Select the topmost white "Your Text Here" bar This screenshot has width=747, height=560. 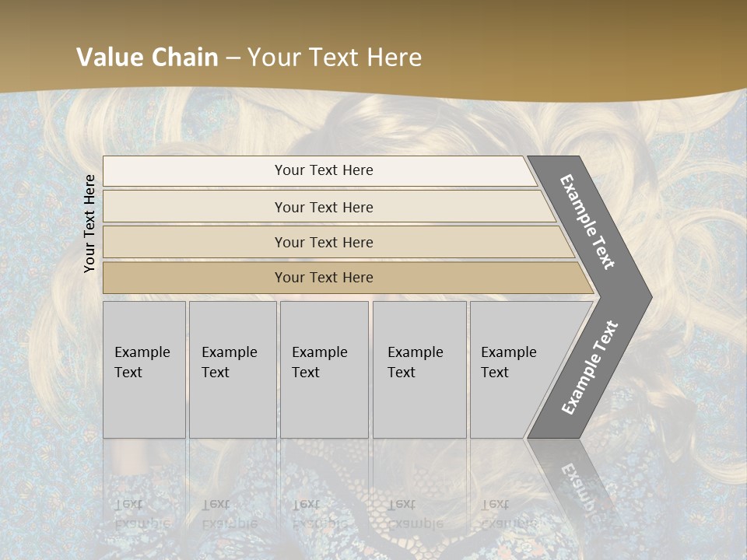tap(323, 170)
